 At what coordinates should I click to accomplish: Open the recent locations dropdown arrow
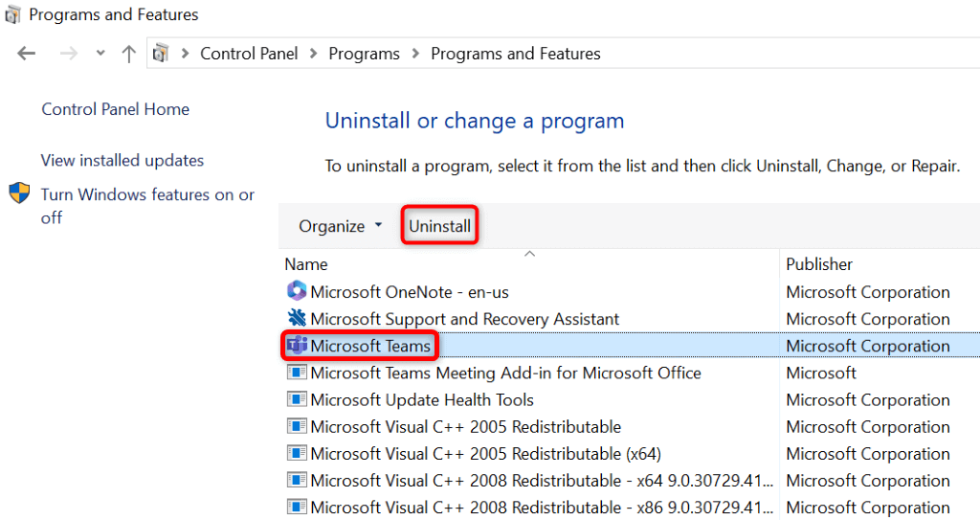point(100,54)
